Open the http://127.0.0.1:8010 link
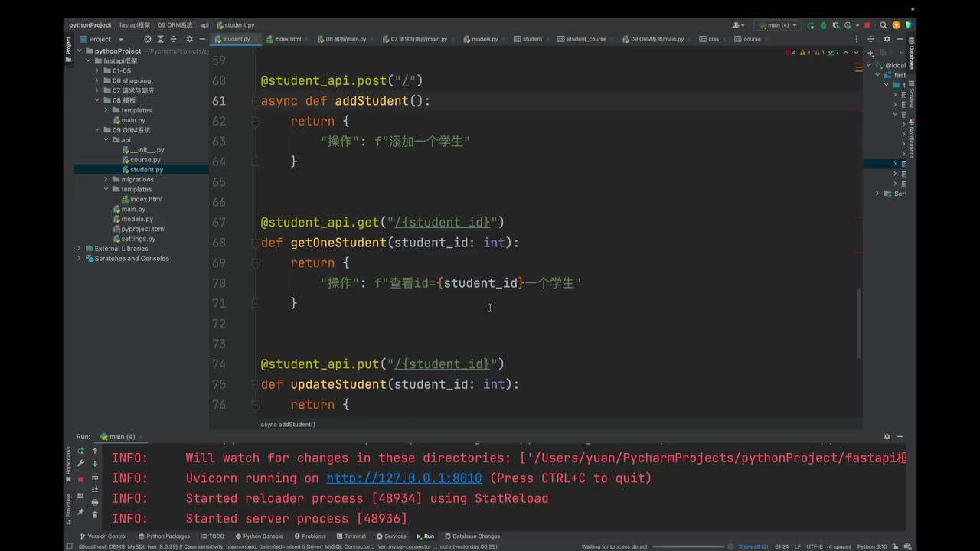Image resolution: width=980 pixels, height=551 pixels. pyautogui.click(x=403, y=478)
